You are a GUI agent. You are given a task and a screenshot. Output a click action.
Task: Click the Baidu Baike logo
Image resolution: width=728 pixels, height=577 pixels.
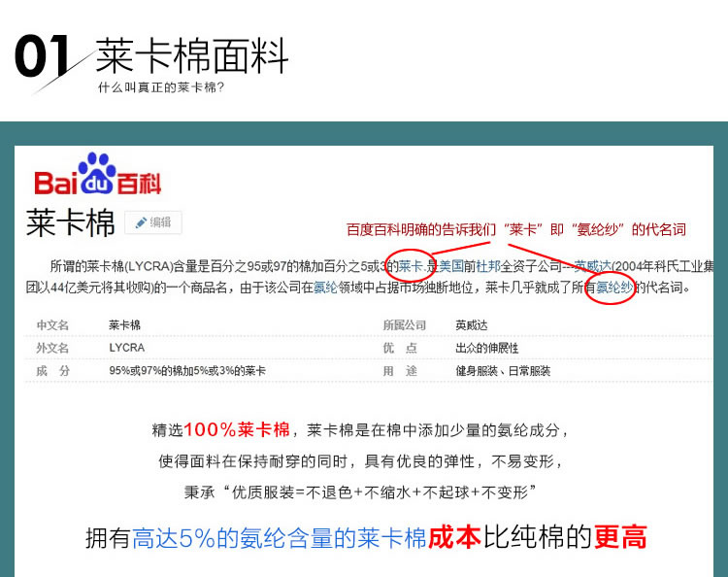[97, 174]
